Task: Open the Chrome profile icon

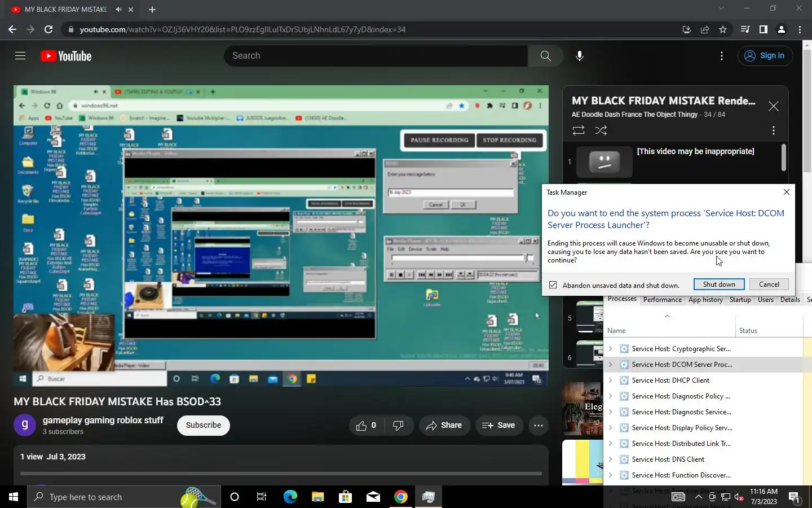Action: pyautogui.click(x=782, y=29)
